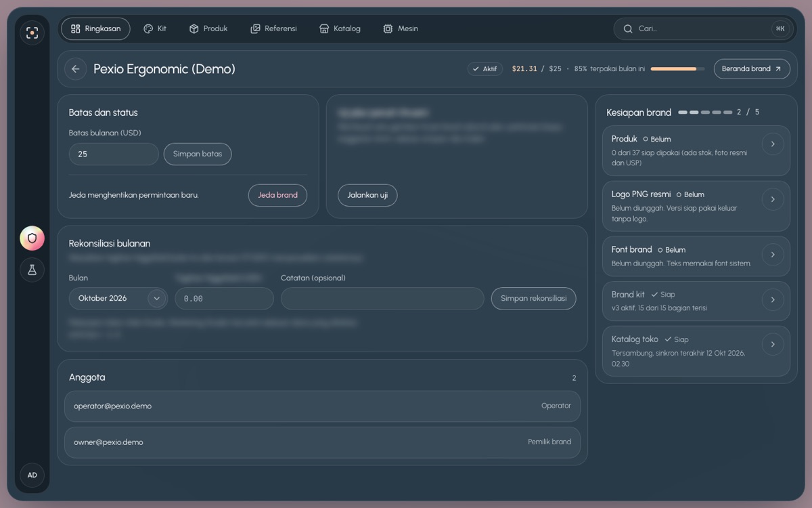Focus the Batas bulanan input field

click(x=114, y=154)
